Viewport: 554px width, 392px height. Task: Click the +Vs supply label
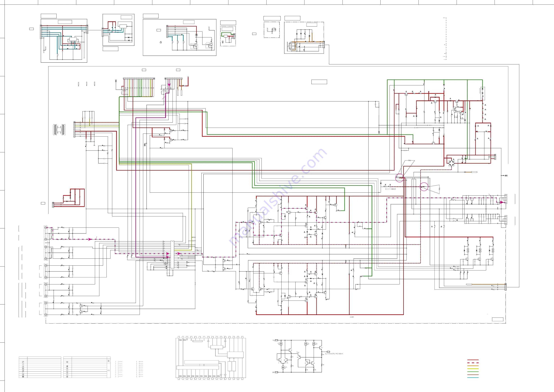(274, 341)
